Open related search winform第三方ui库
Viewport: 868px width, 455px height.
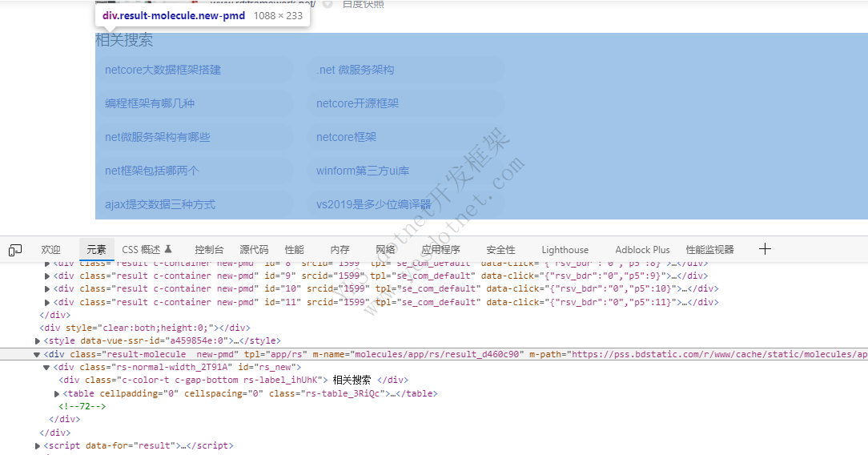click(x=363, y=171)
